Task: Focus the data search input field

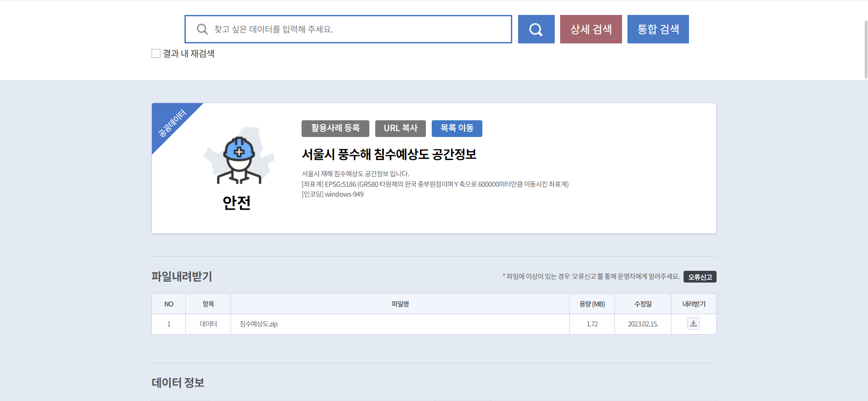Action: coord(348,29)
